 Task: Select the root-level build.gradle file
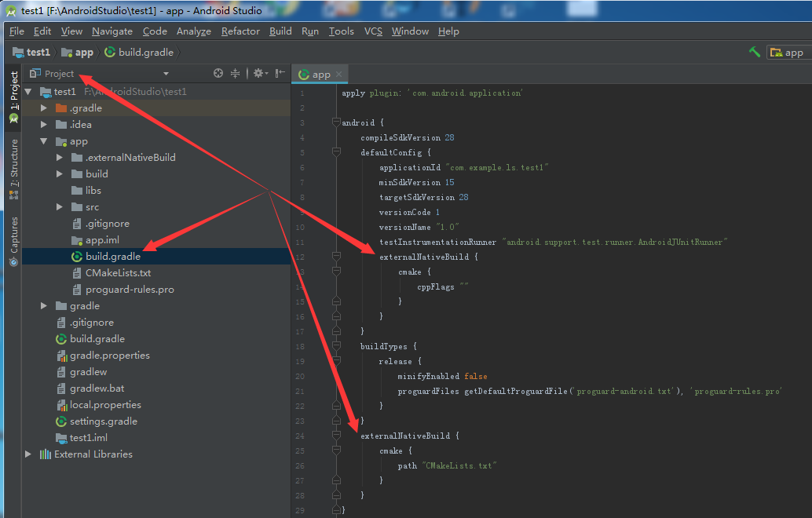97,339
